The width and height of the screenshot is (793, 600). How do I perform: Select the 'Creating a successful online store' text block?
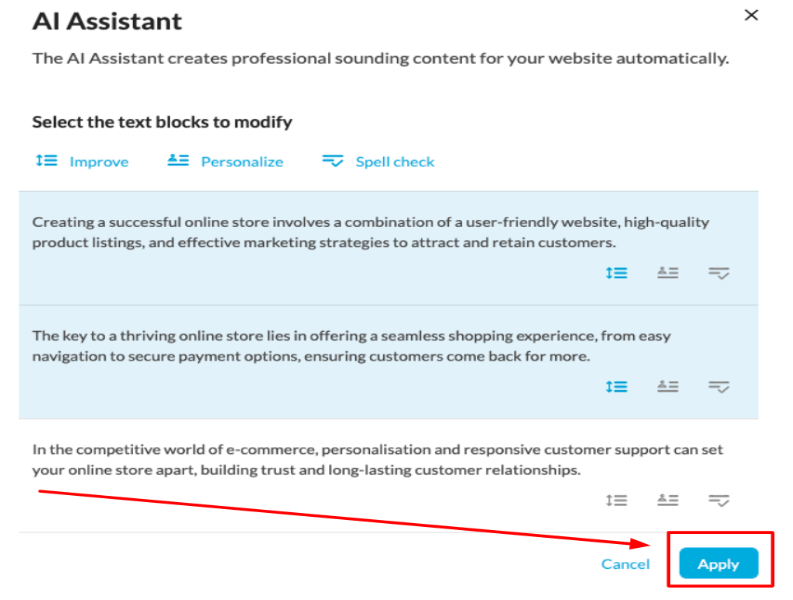pos(388,248)
